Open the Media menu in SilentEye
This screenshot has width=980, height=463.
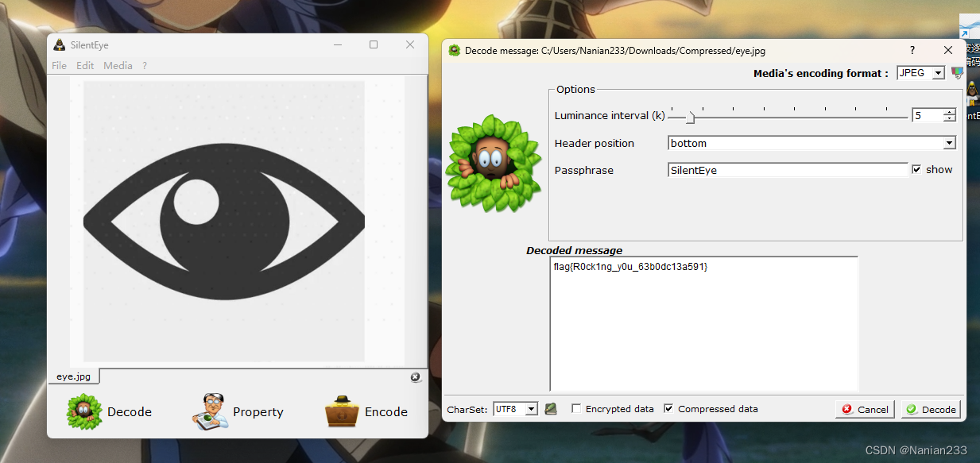pos(118,66)
